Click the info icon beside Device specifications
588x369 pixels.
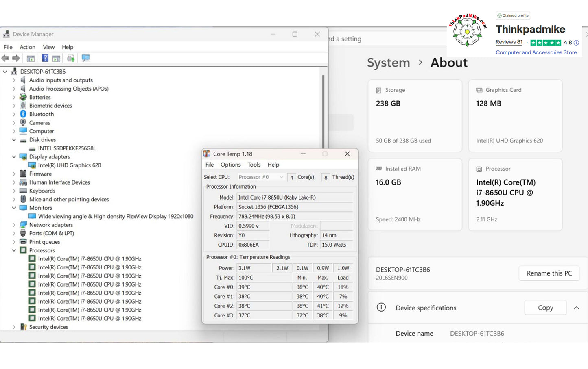click(381, 308)
